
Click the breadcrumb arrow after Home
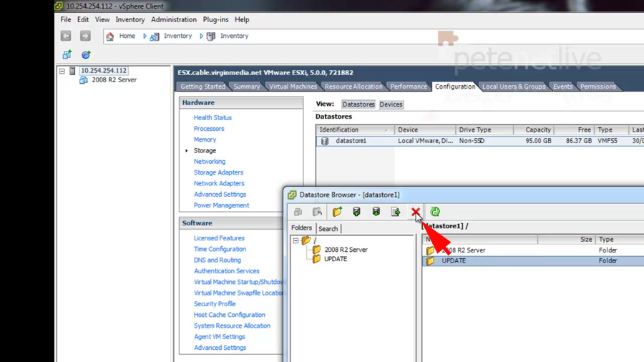(x=145, y=36)
